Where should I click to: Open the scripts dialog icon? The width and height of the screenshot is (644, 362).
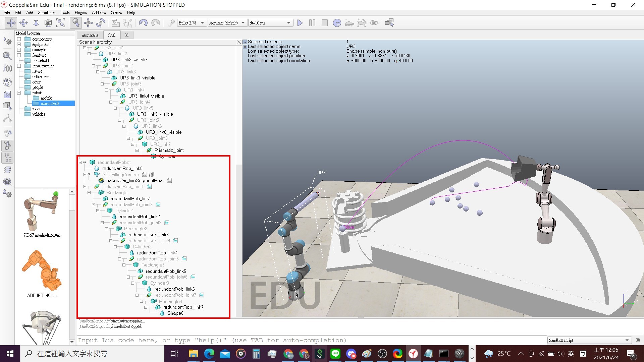tap(7, 95)
